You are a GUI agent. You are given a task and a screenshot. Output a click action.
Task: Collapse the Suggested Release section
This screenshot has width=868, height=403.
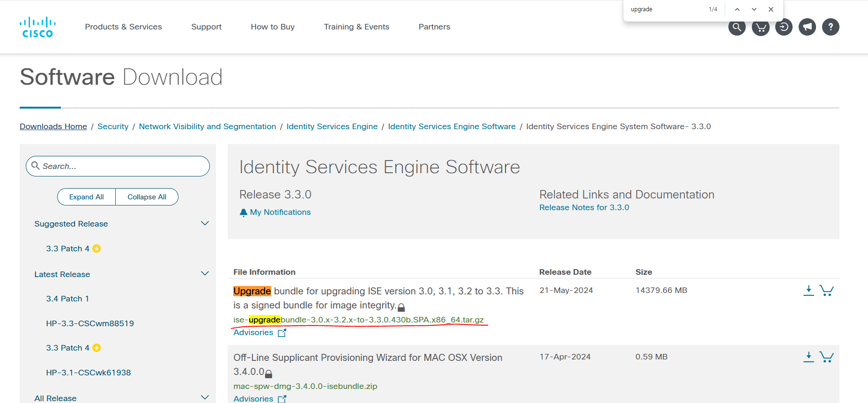pyautogui.click(x=205, y=224)
